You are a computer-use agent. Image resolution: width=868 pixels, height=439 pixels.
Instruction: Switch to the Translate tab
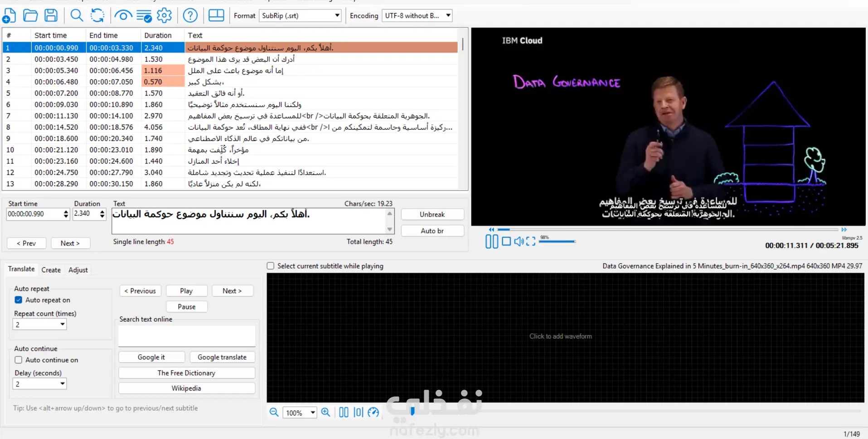(21, 269)
